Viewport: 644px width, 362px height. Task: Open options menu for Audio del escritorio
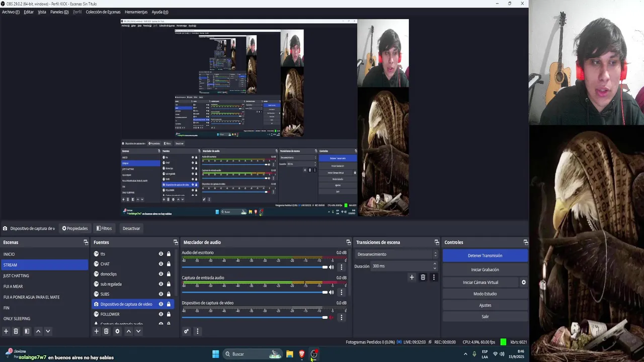point(341,267)
